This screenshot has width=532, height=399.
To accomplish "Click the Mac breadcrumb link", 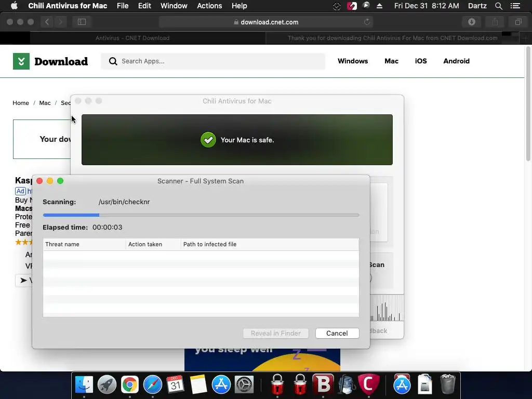I will pos(45,103).
